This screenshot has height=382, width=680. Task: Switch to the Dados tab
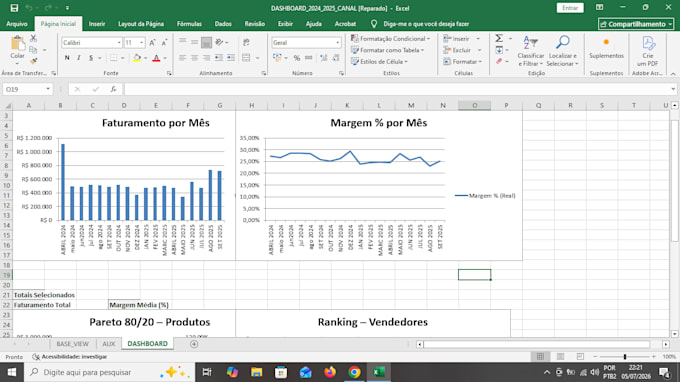[x=223, y=24]
